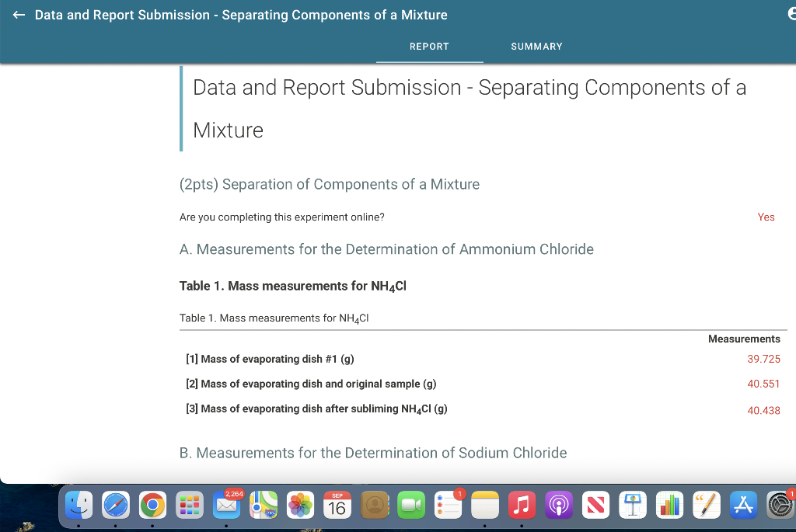Go back using the back arrow
Image resolution: width=796 pixels, height=532 pixels.
click(18, 14)
